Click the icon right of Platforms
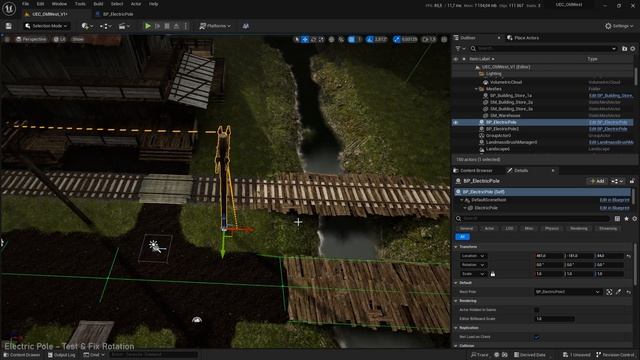This screenshot has width=640, height=360. [246, 26]
